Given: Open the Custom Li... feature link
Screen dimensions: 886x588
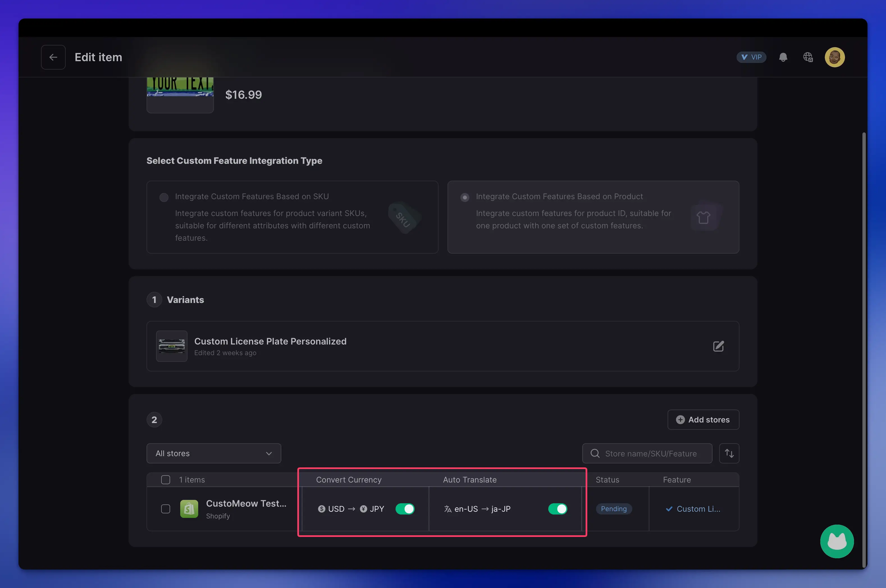Looking at the screenshot, I should point(698,509).
